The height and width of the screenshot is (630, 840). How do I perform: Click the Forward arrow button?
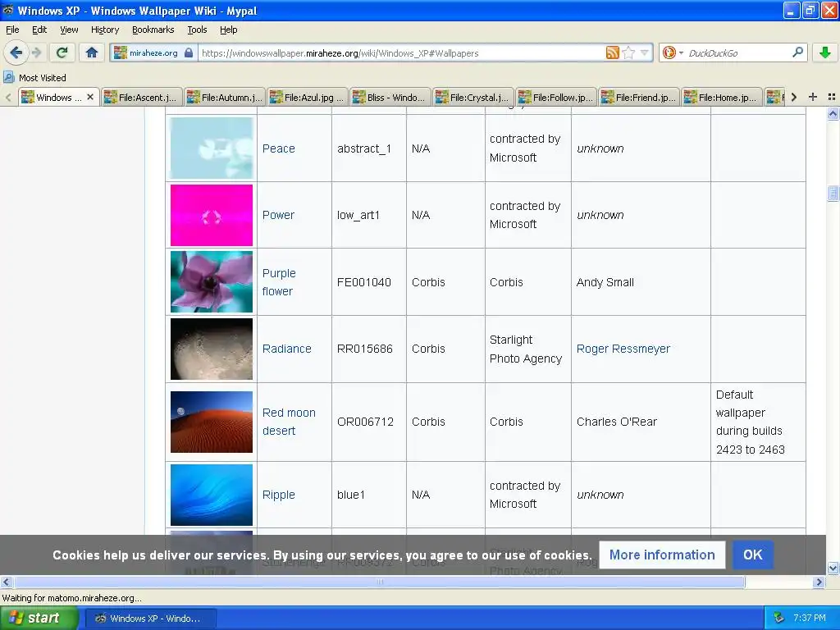coord(36,52)
